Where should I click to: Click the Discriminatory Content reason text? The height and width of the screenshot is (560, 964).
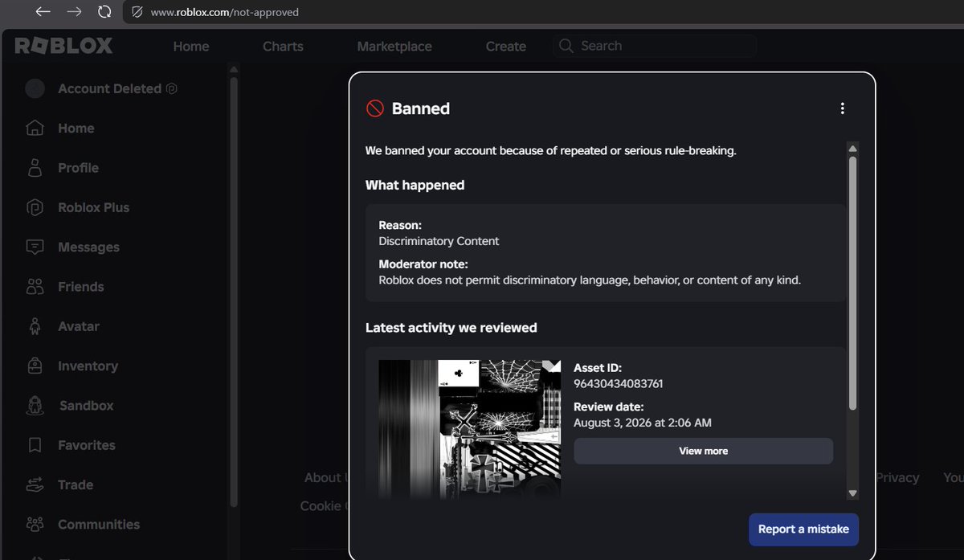(439, 241)
